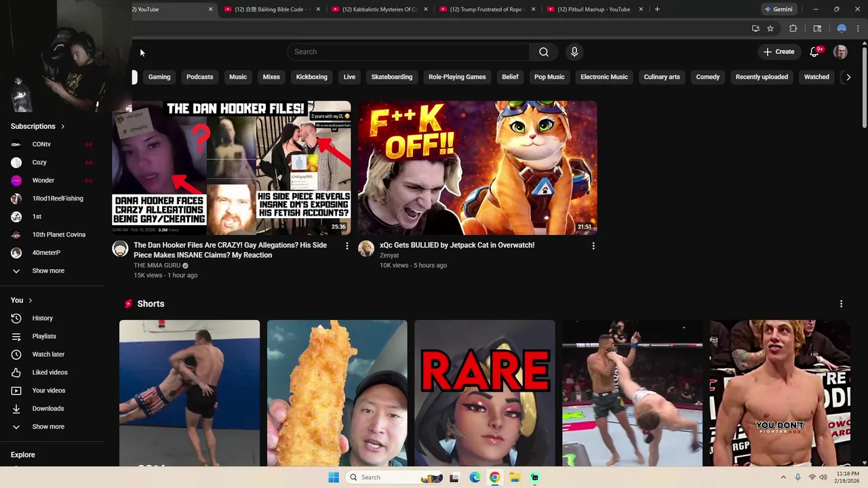Open Gemini in Chrome

pyautogui.click(x=778, y=9)
